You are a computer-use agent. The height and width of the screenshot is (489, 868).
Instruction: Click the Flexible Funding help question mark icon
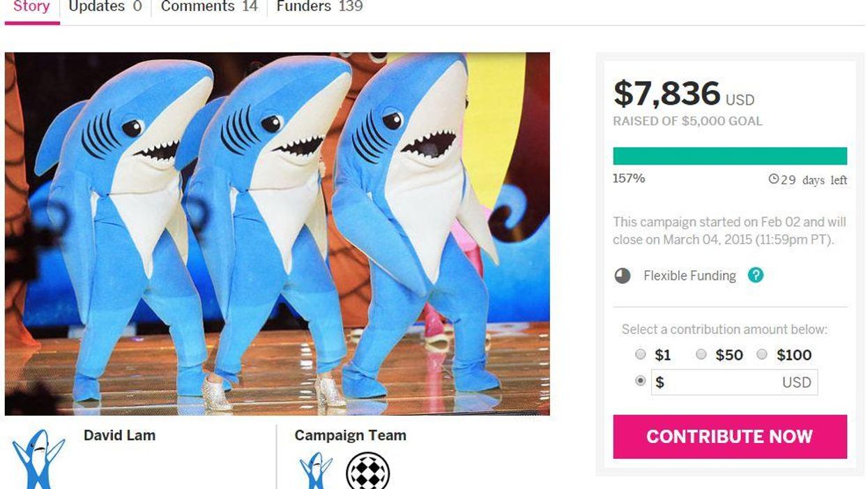click(x=755, y=275)
